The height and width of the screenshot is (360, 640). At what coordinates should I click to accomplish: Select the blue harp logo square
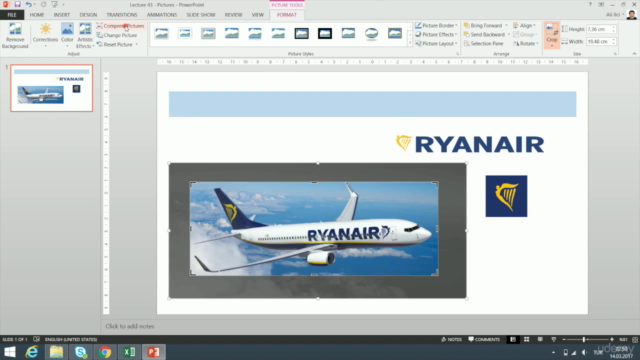click(506, 196)
